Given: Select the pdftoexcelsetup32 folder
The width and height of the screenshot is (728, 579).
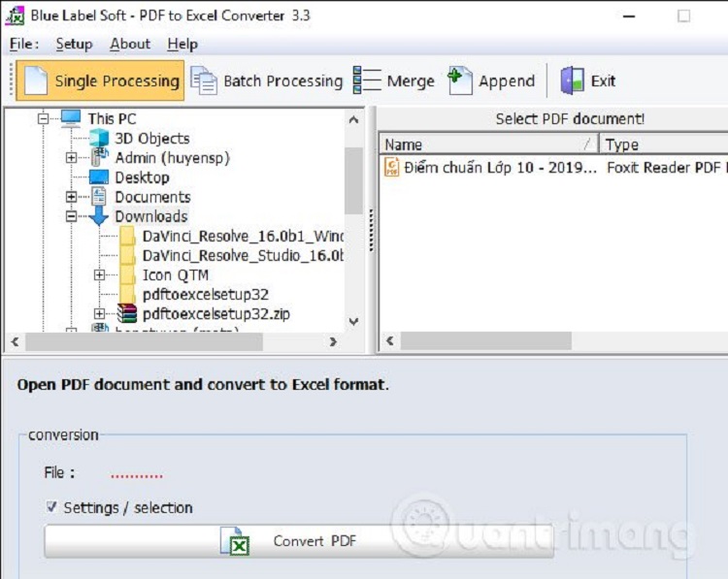Looking at the screenshot, I should point(205,294).
